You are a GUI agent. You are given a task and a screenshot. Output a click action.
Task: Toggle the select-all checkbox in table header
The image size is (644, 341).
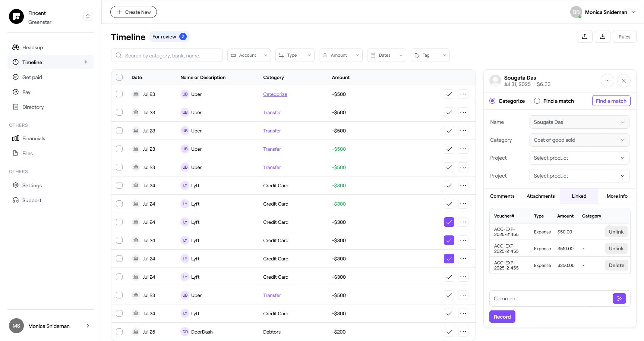[119, 77]
